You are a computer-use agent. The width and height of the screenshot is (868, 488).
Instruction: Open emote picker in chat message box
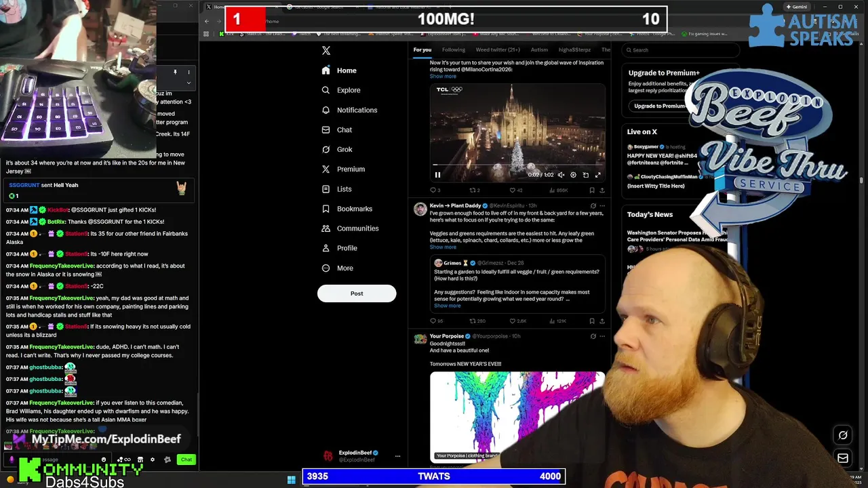point(104,460)
